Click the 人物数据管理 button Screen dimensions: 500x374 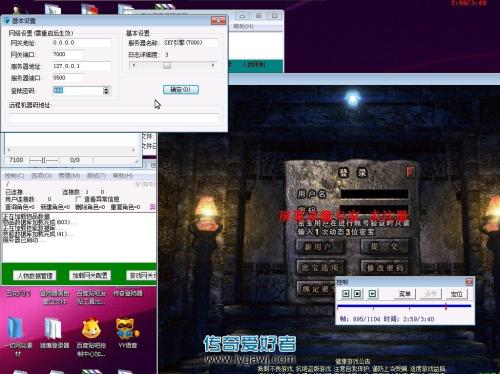tap(35, 276)
